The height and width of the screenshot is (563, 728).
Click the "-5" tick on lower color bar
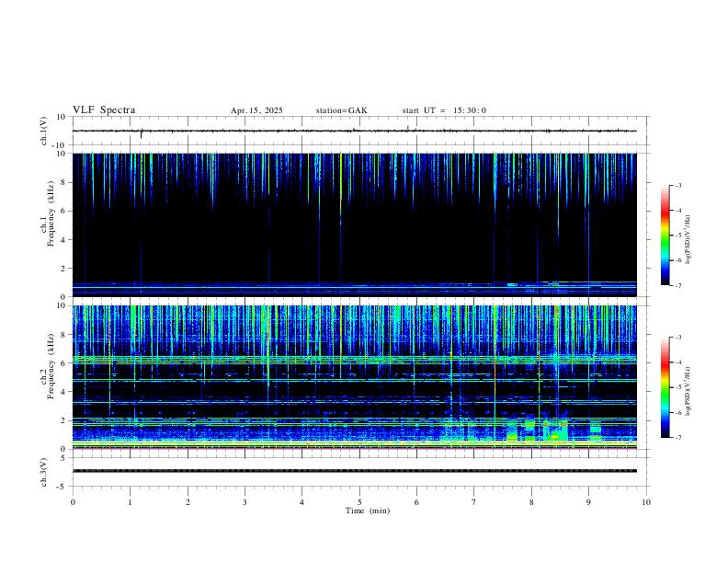coord(678,387)
